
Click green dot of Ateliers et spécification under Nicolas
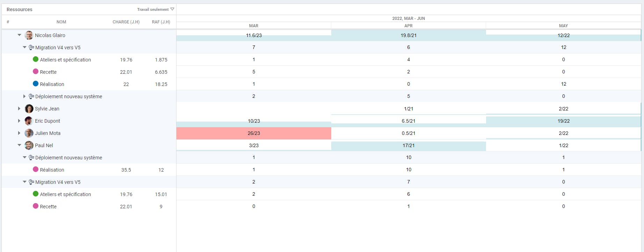36,59
